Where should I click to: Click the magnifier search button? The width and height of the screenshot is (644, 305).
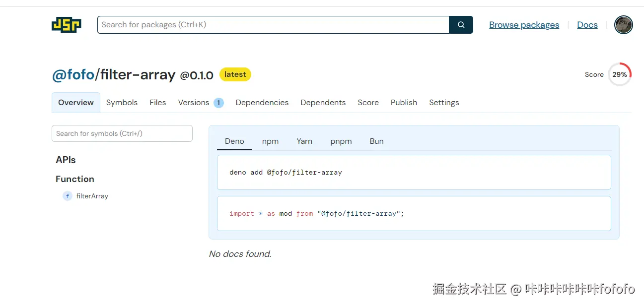click(x=461, y=25)
